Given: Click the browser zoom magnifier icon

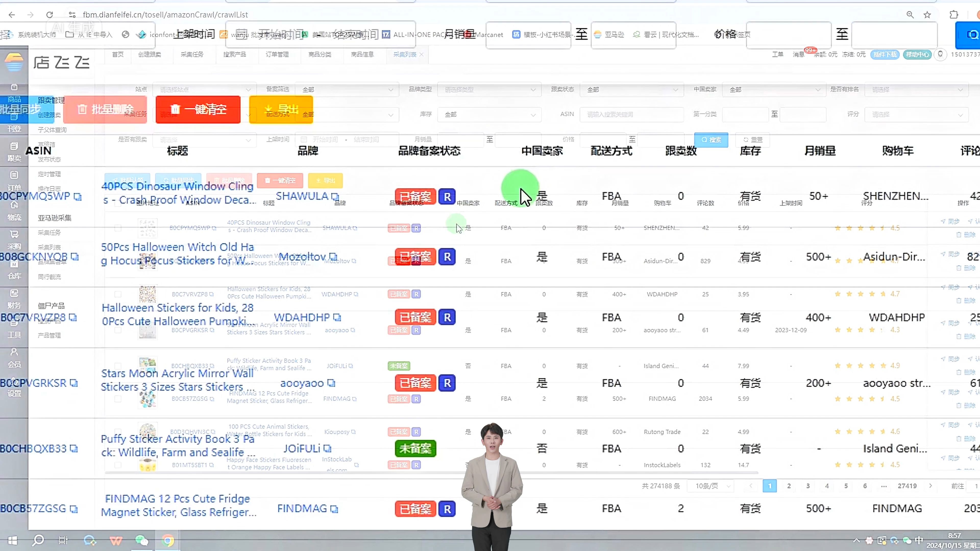Looking at the screenshot, I should (x=910, y=15).
